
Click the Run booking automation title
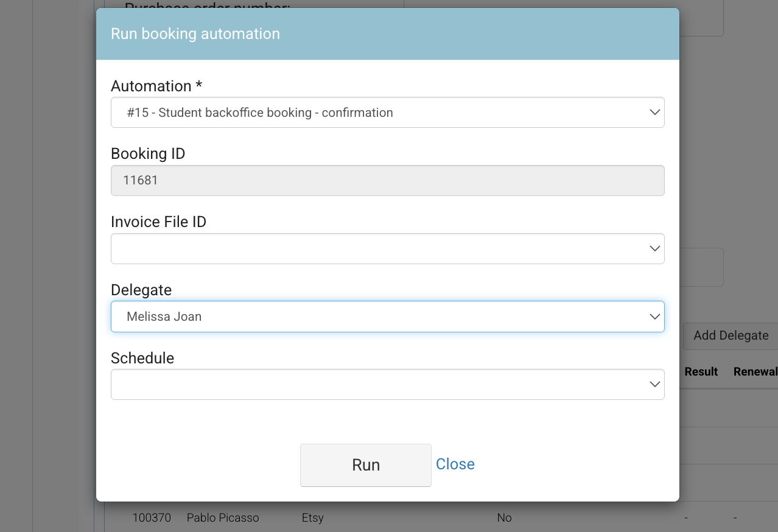point(195,34)
